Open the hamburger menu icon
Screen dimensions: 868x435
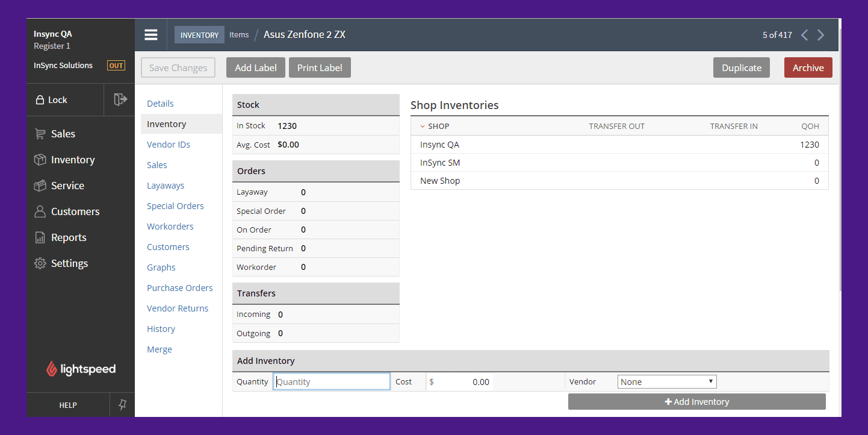click(150, 35)
